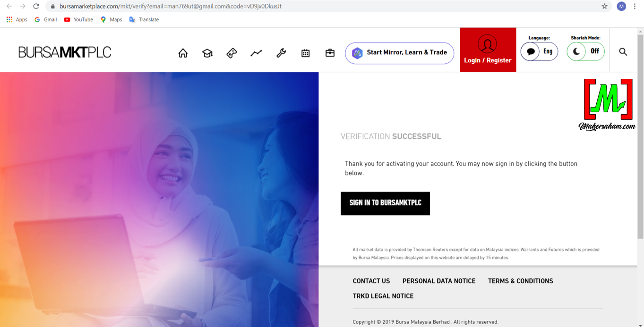Open PERSONAL DATA NOTICE link

438,281
